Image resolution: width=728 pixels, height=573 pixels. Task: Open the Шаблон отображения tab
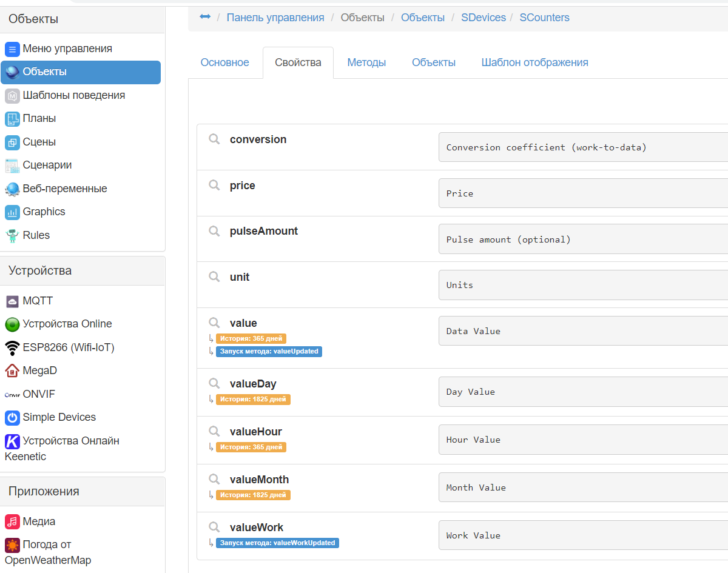point(534,62)
